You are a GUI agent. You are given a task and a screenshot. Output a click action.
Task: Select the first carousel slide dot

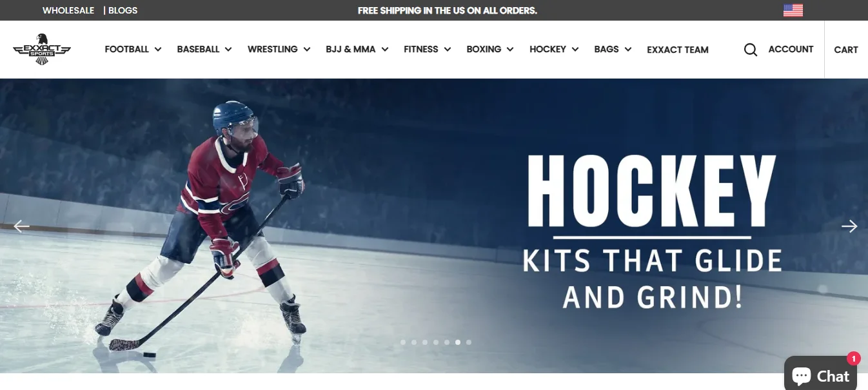click(403, 342)
